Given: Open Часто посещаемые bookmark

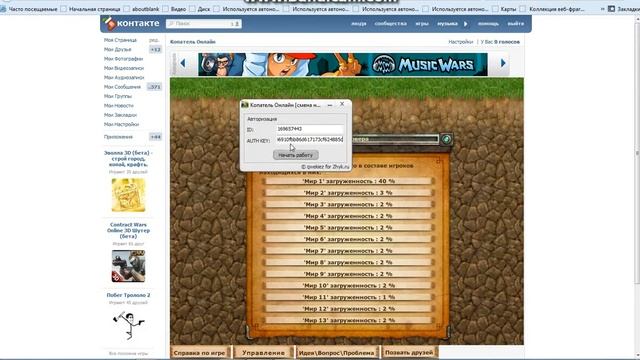Looking at the screenshot, I should click(29, 9).
